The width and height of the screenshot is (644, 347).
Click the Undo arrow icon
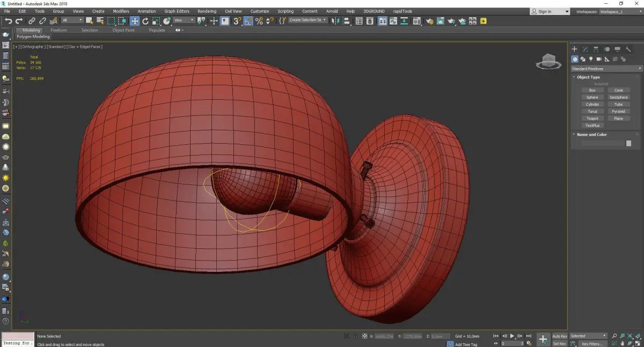pos(9,21)
